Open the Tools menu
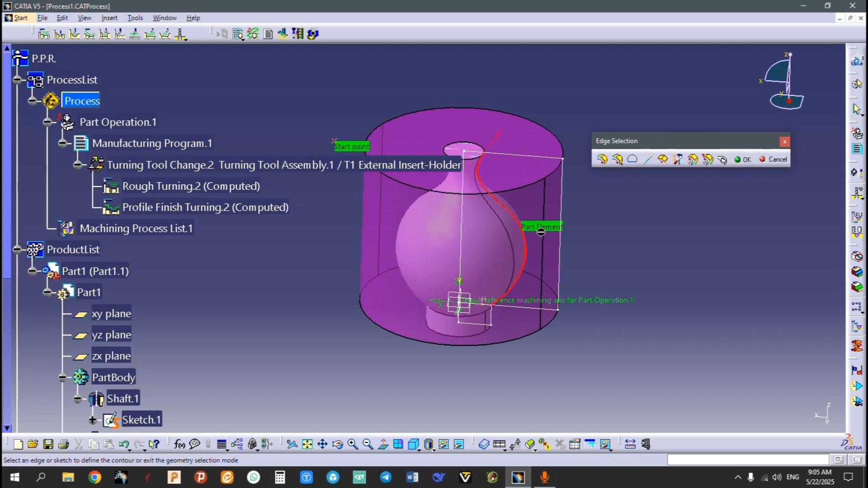This screenshot has height=488, width=868. 135,18
